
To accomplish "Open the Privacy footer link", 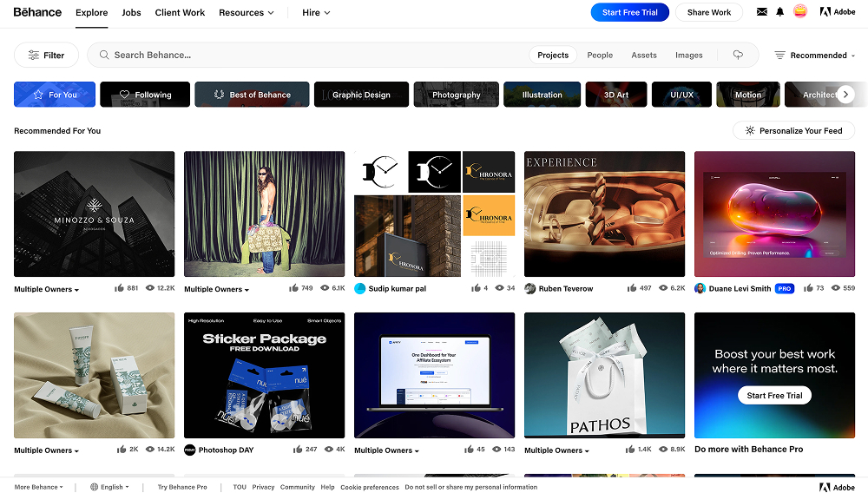I will click(x=263, y=487).
